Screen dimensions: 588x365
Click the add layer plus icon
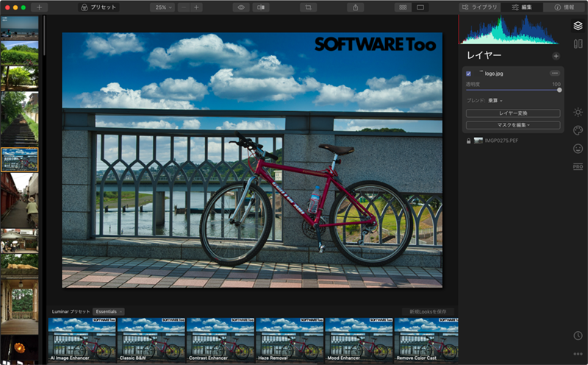556,56
